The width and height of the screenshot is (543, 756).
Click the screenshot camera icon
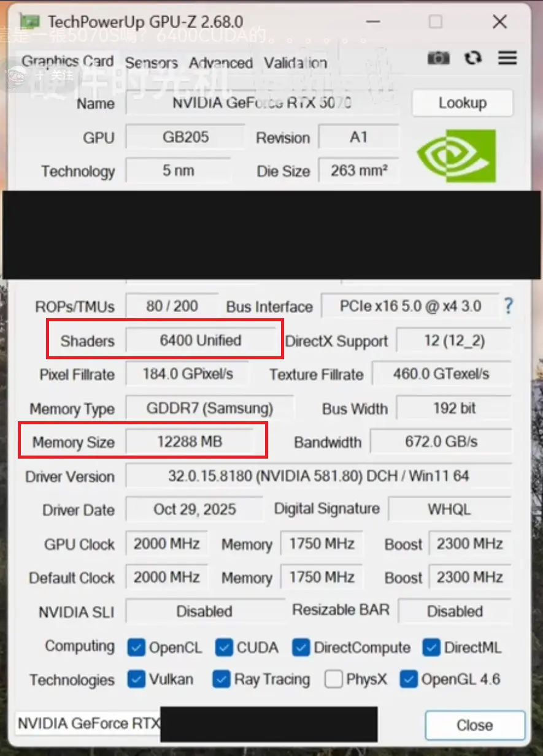pos(438,58)
